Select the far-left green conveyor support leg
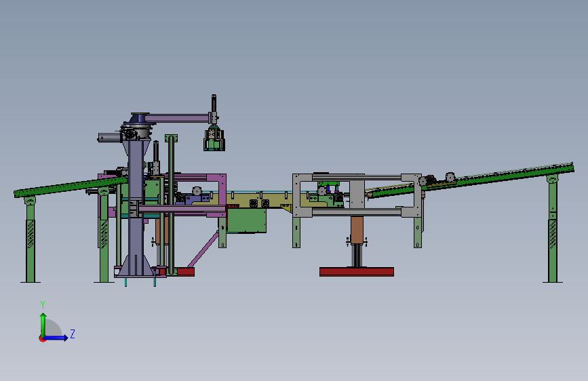This screenshot has height=381, width=588. coord(31,239)
